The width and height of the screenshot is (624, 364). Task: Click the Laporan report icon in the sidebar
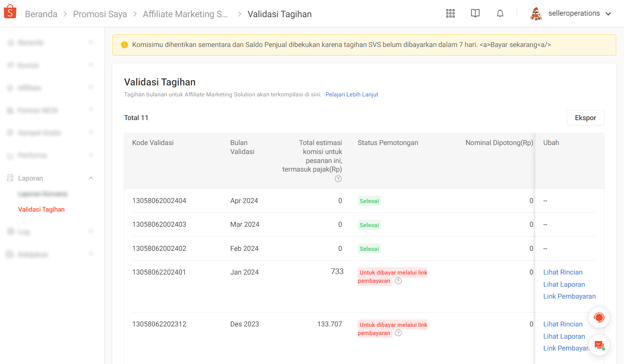coord(9,178)
